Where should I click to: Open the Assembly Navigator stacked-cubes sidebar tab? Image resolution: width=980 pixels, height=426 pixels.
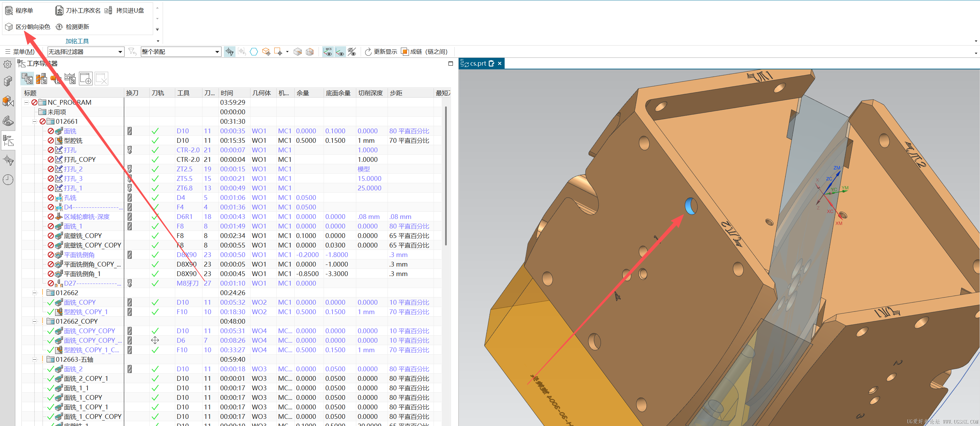point(8,81)
